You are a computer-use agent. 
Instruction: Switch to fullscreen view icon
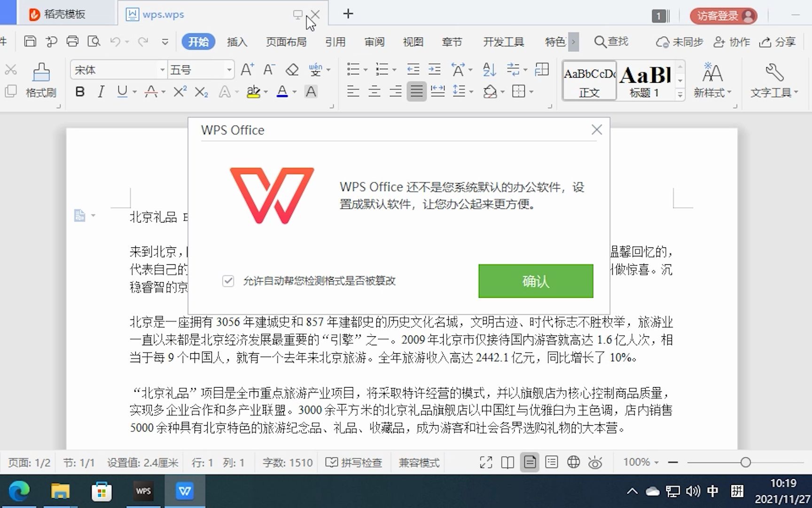[486, 462]
